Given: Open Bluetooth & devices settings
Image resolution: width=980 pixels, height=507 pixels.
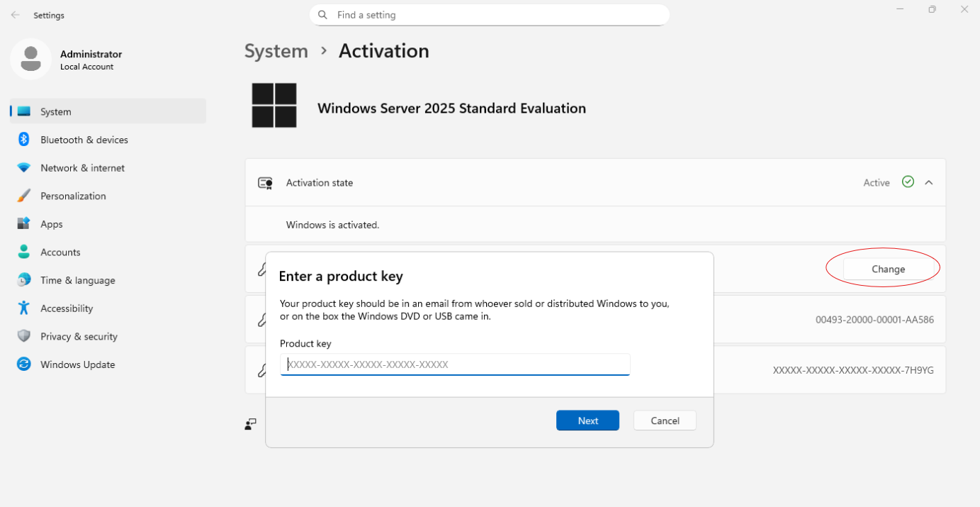Looking at the screenshot, I should (108, 140).
